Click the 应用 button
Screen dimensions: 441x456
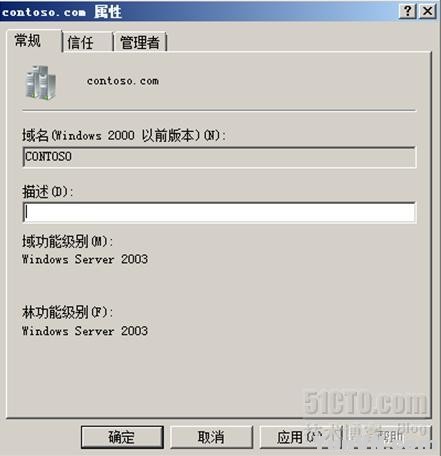click(x=300, y=437)
